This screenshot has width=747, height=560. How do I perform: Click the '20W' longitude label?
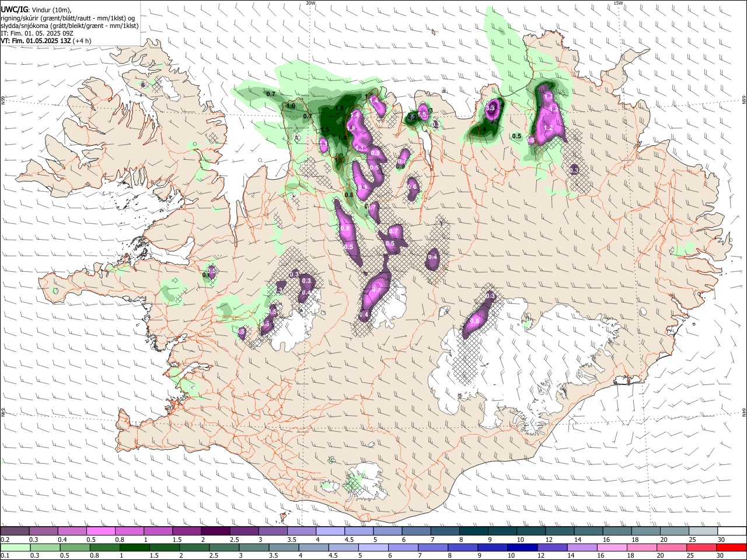pyautogui.click(x=310, y=3)
